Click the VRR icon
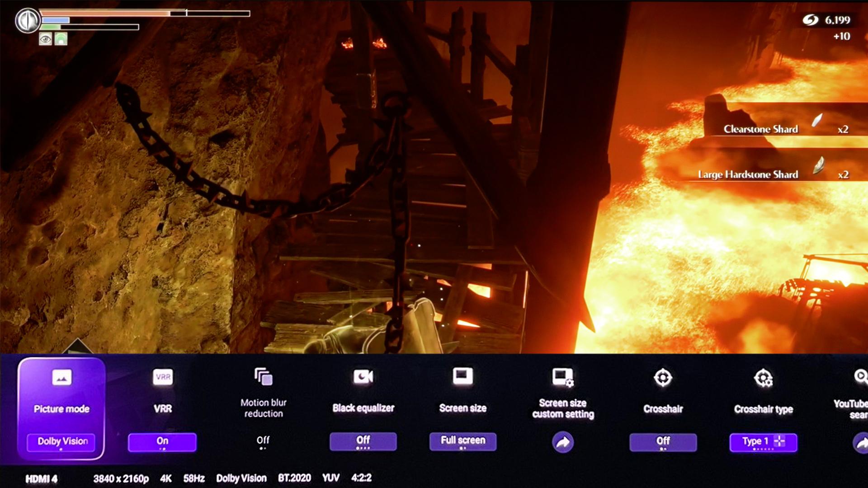This screenshot has height=488, width=868. coord(163,377)
